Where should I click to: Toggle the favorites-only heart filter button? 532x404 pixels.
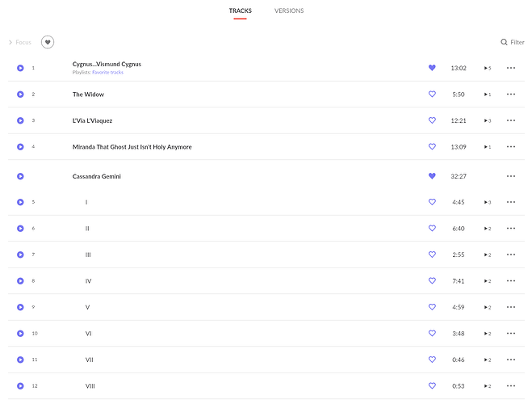[x=48, y=42]
